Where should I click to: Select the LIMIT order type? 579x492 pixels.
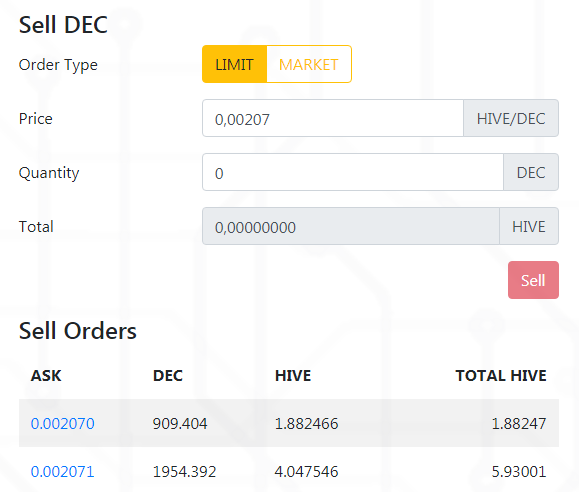pyautogui.click(x=234, y=64)
